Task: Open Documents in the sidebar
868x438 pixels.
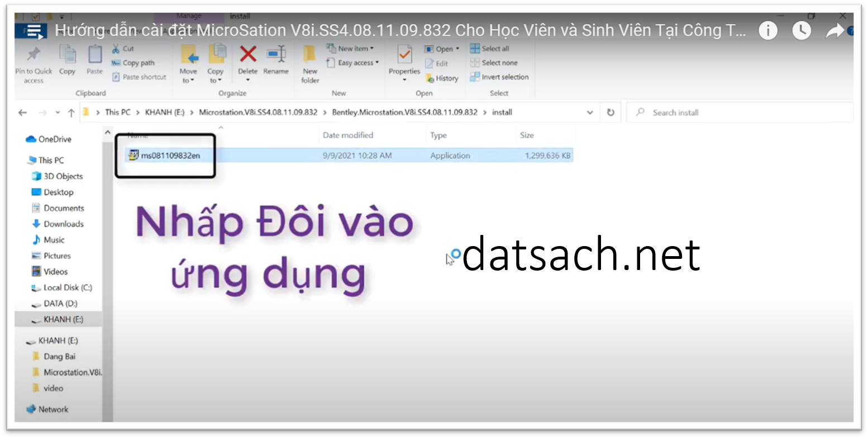Action: tap(58, 208)
